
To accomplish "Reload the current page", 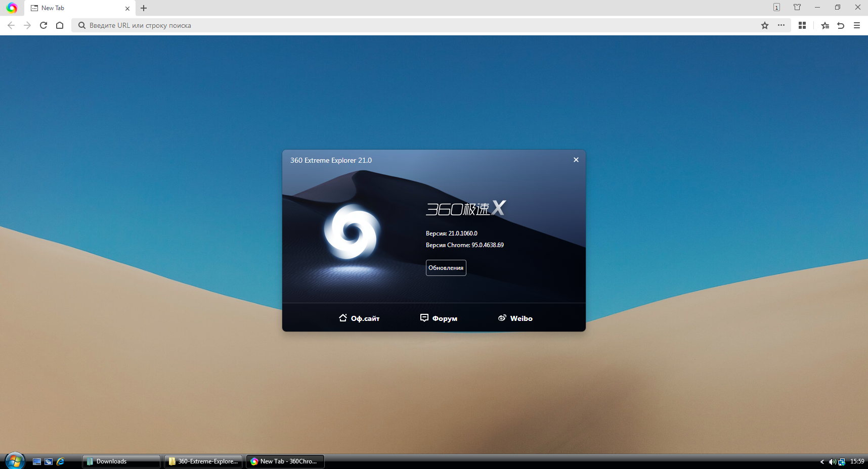I will click(44, 25).
